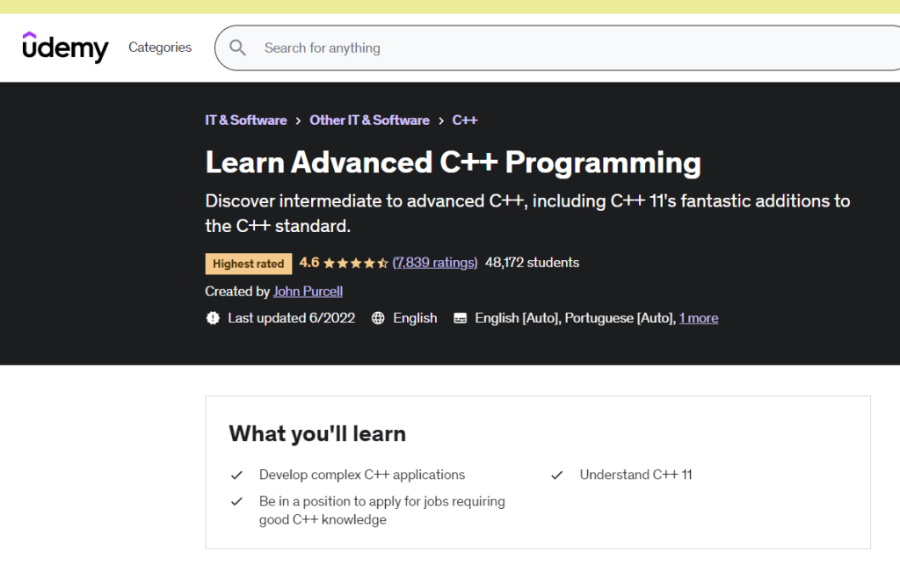Visit instructor John Purcell's profile
This screenshot has height=588, width=900.
click(x=308, y=291)
